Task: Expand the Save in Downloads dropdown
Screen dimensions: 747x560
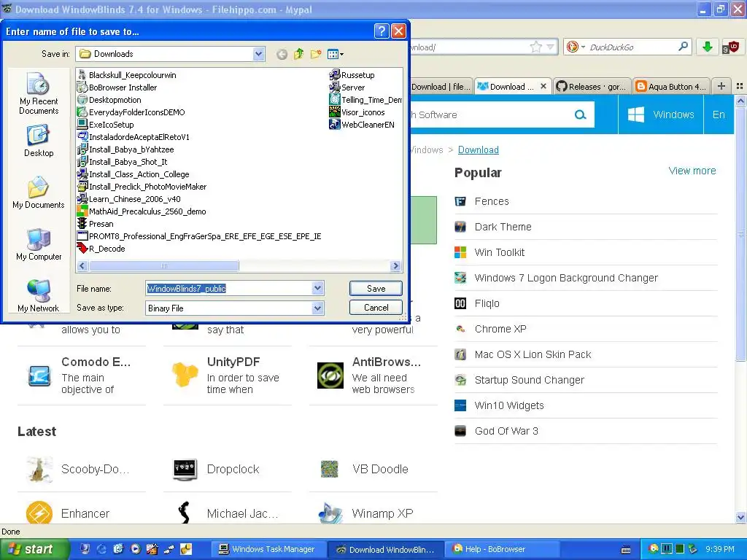Action: click(258, 54)
